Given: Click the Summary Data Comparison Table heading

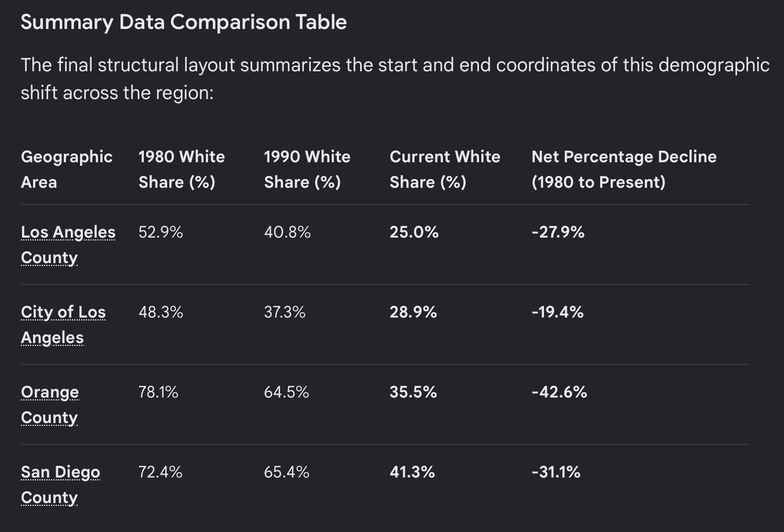Looking at the screenshot, I should [184, 23].
